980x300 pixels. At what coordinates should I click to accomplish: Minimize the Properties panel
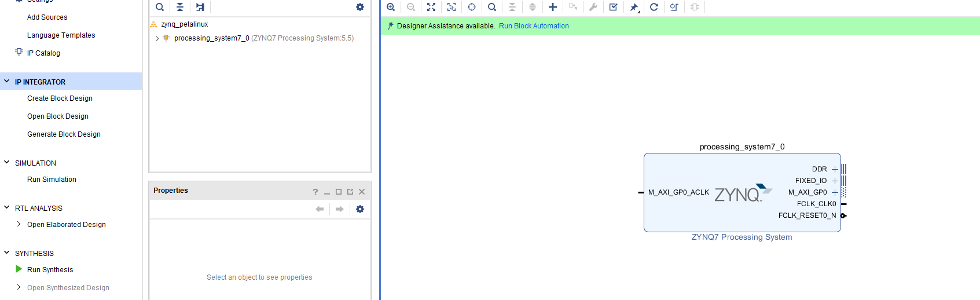click(327, 192)
